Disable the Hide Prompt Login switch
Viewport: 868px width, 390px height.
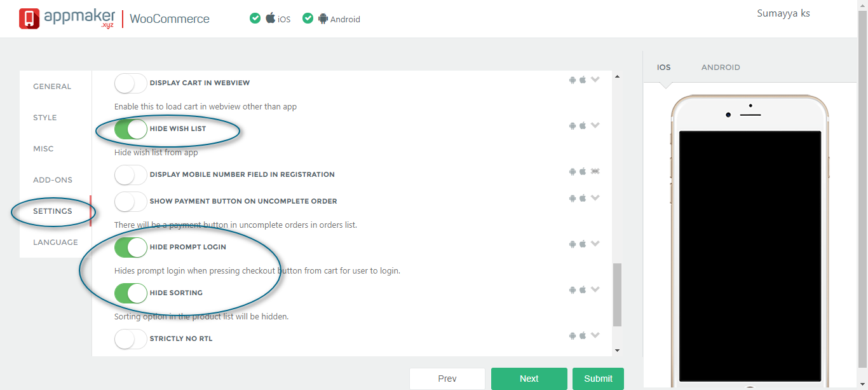[x=131, y=247]
